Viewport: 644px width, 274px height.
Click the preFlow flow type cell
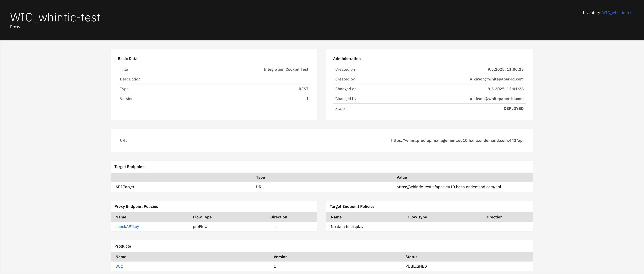(x=200, y=227)
